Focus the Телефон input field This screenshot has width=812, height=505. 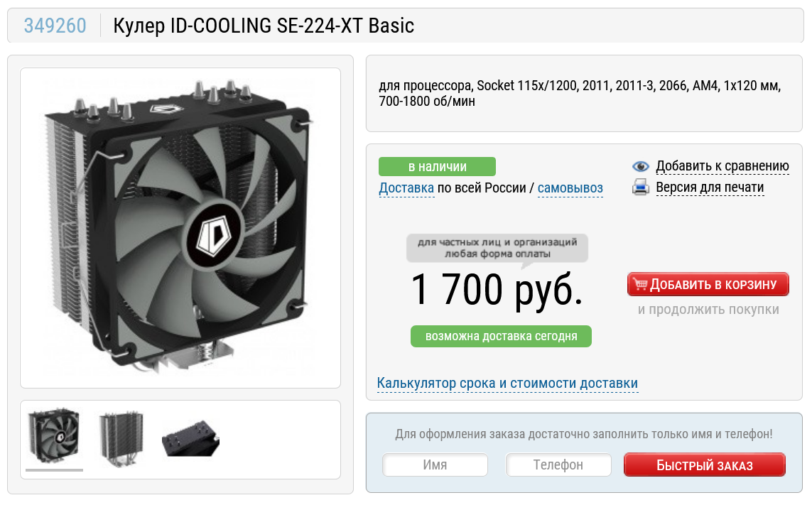click(x=558, y=465)
